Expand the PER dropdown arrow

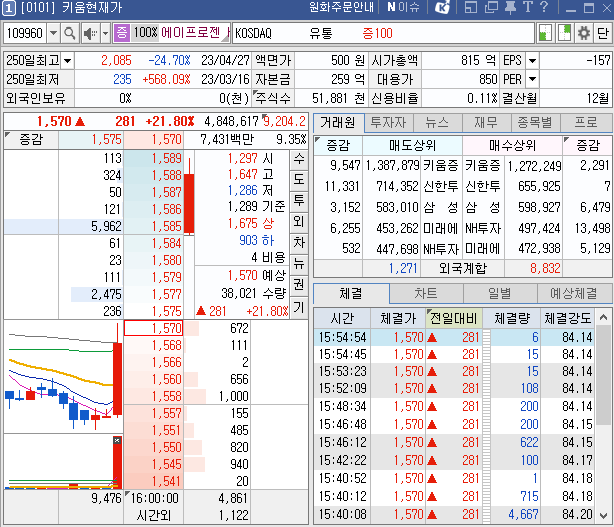pyautogui.click(x=532, y=79)
